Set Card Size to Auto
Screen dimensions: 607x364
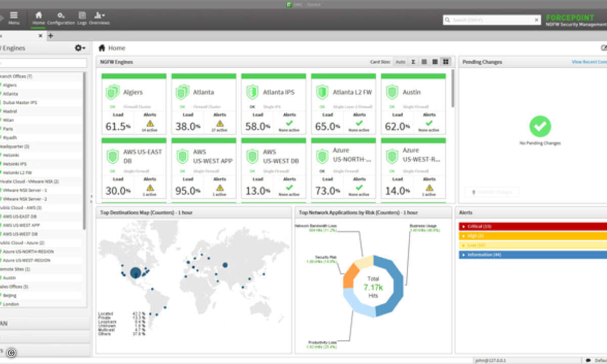click(x=401, y=62)
